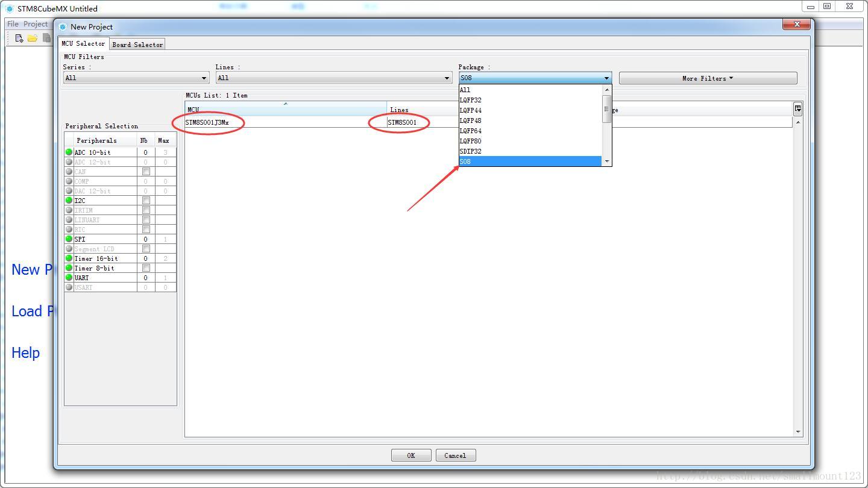Expand the More Filters dropdown button
Viewport: 868px width, 488px height.
708,78
